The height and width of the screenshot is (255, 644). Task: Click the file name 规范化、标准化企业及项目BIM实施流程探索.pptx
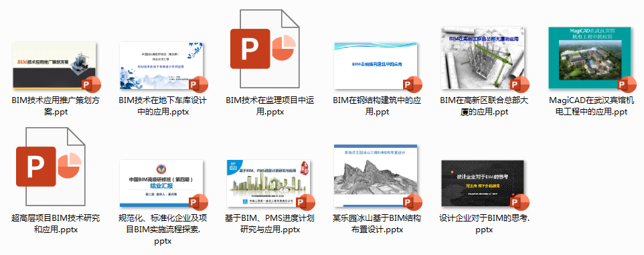click(163, 230)
